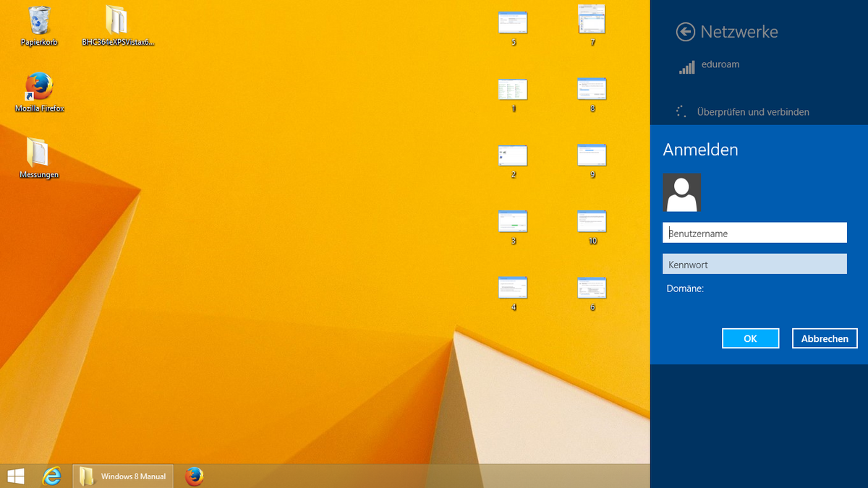The width and height of the screenshot is (868, 488).
Task: Launch Internet Explorer from taskbar
Action: (52, 476)
